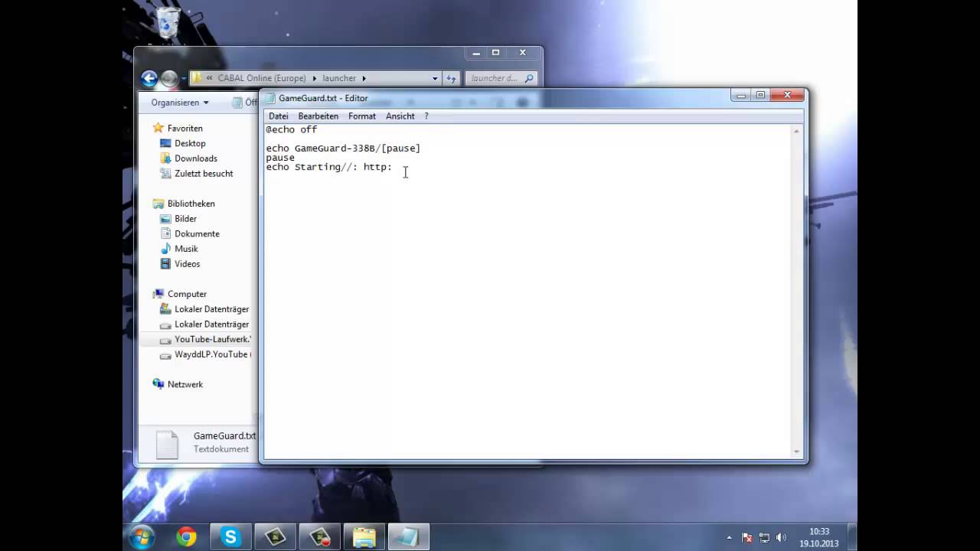Click Explorer's Forward navigation arrow
Image resolution: width=980 pixels, height=551 pixels.
click(x=169, y=78)
